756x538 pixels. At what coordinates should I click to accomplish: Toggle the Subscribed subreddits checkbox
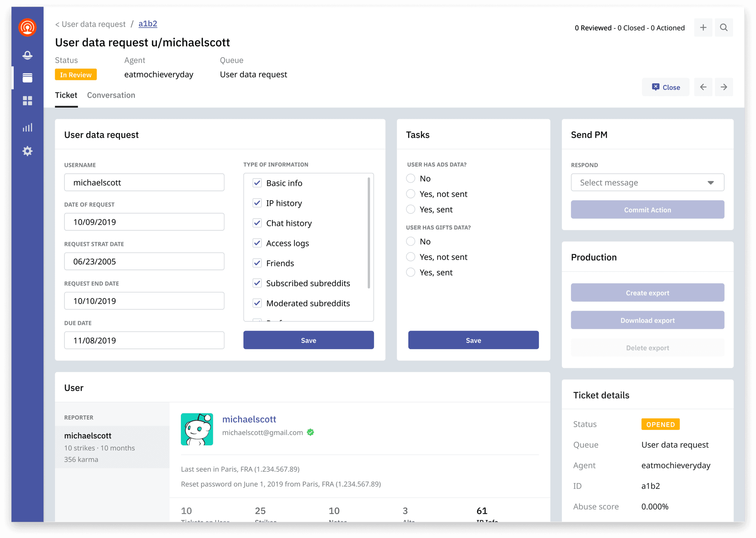pyautogui.click(x=257, y=283)
